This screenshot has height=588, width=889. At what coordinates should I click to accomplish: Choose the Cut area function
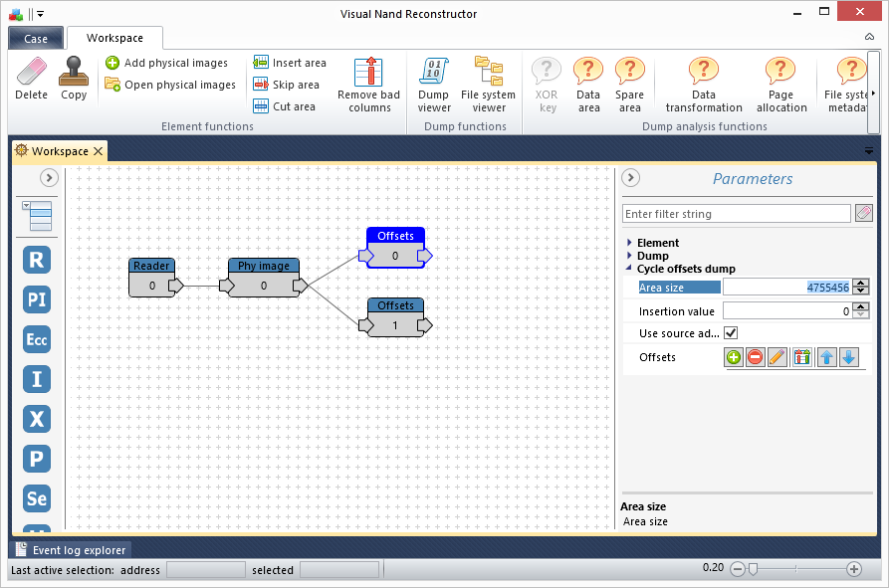click(x=284, y=106)
